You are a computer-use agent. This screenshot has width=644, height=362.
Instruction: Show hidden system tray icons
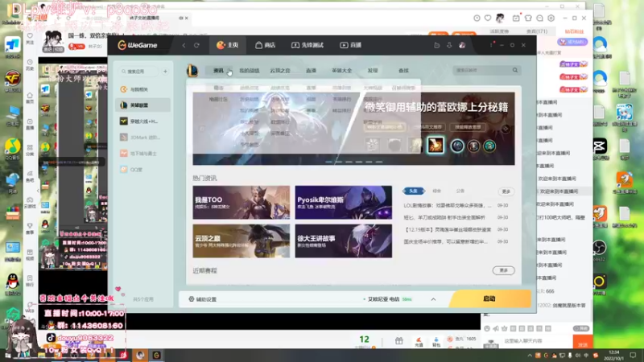coord(530,355)
